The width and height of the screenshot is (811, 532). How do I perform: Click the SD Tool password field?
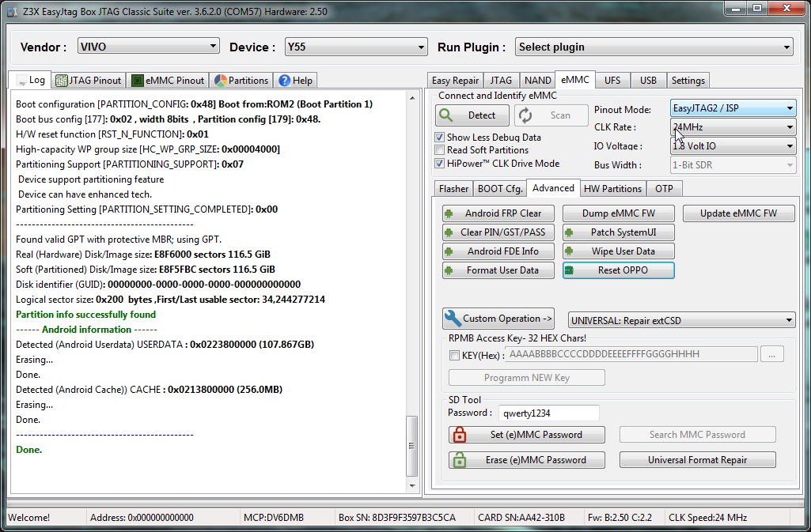[548, 413]
